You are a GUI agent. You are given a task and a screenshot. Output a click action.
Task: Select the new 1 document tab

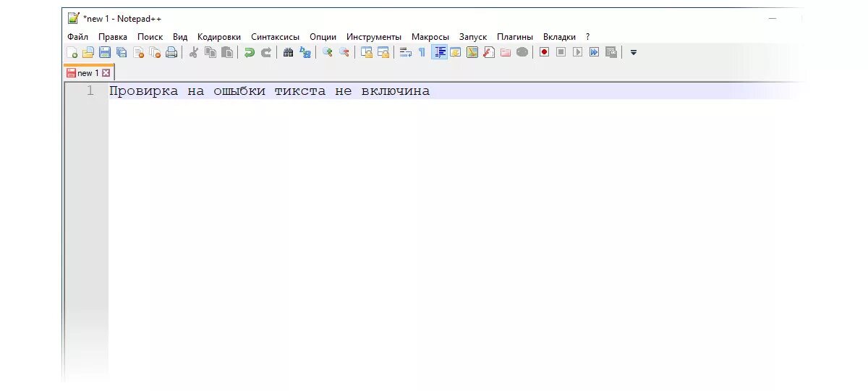[88, 73]
